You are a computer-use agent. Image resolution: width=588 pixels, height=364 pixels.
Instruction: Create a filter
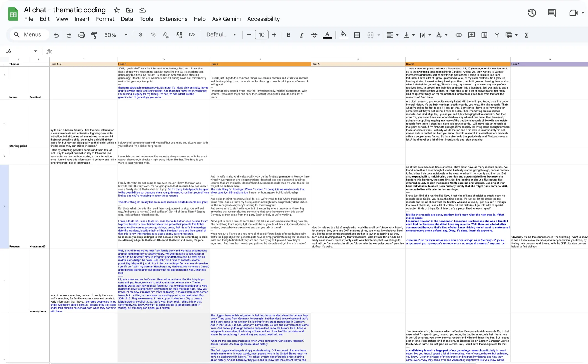497,35
